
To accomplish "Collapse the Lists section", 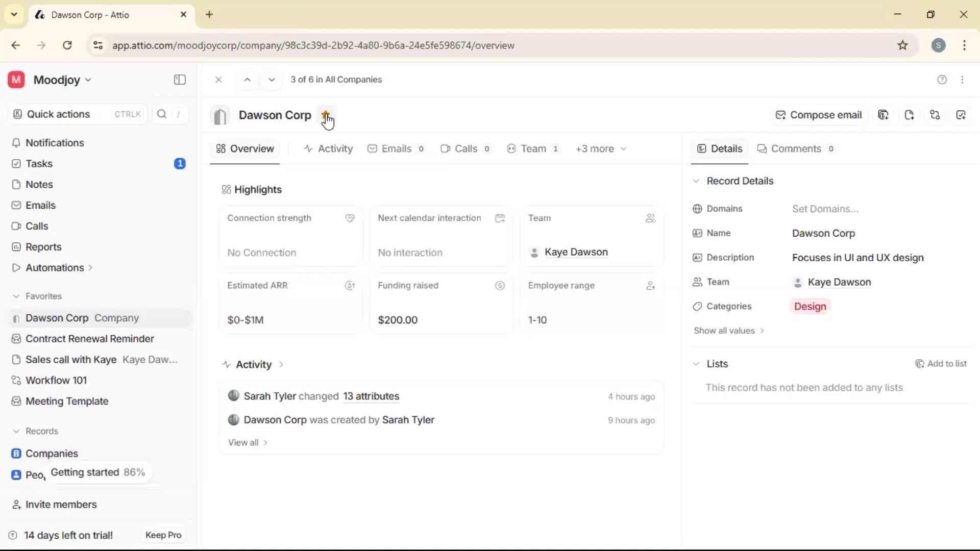I will point(696,364).
